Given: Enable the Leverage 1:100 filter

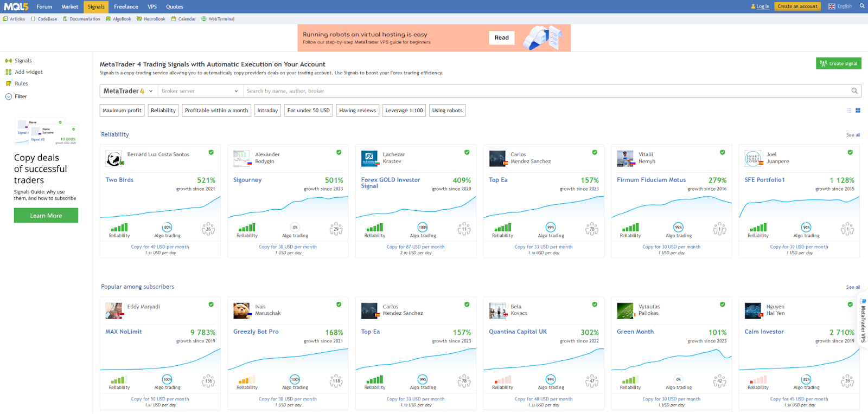Looking at the screenshot, I should point(404,111).
